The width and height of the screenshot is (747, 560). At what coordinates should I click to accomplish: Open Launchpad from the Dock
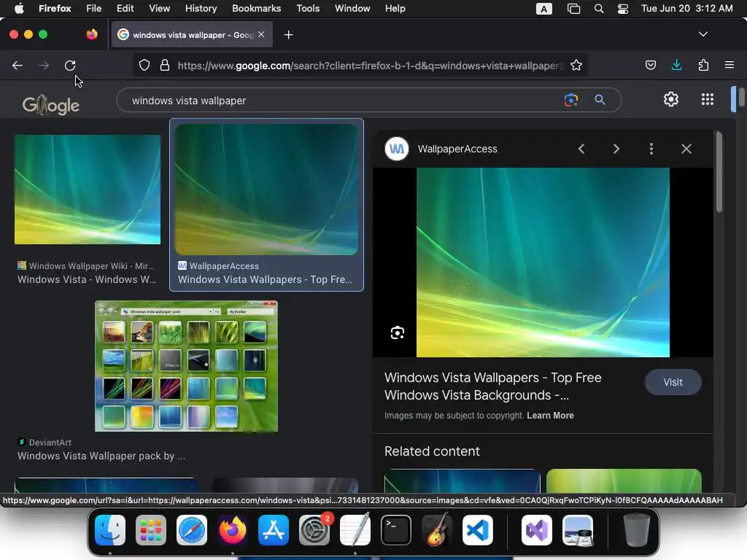coord(150,530)
